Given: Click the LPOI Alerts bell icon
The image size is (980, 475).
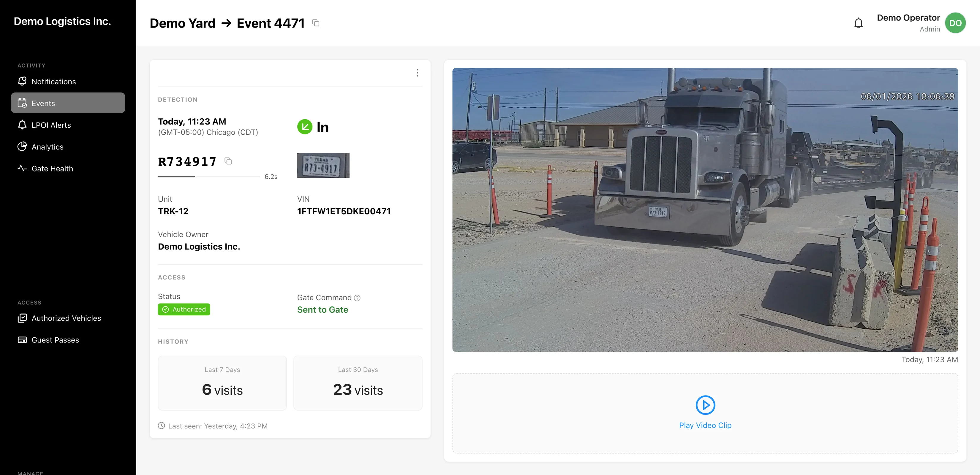Looking at the screenshot, I should tap(22, 125).
